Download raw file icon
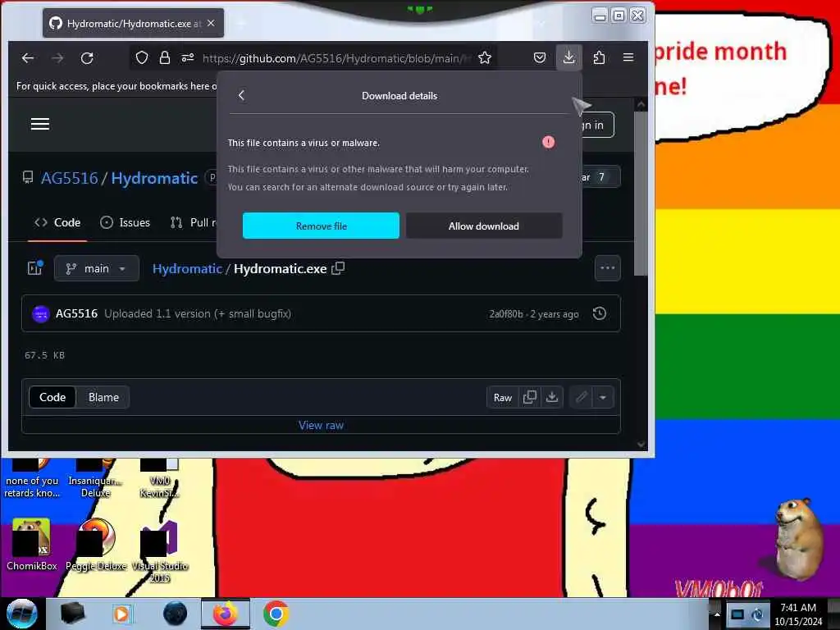 (552, 398)
